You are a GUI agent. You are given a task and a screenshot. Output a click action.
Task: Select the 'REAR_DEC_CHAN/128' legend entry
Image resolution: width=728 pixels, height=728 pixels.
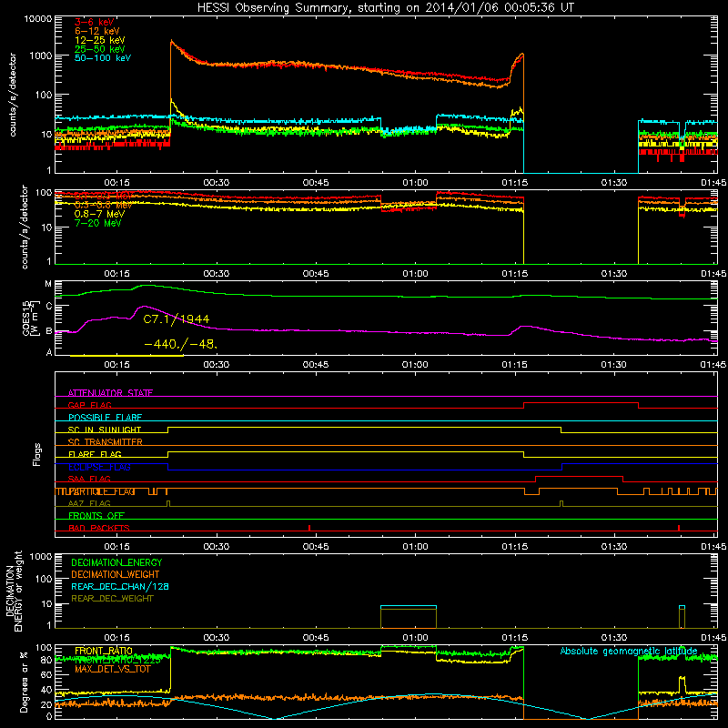click(x=120, y=586)
